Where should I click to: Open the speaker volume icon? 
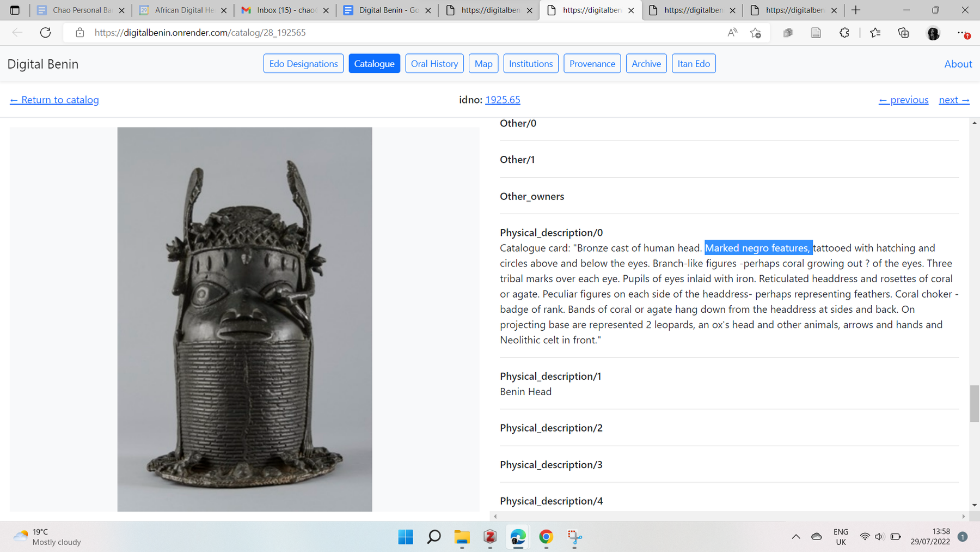[879, 537]
